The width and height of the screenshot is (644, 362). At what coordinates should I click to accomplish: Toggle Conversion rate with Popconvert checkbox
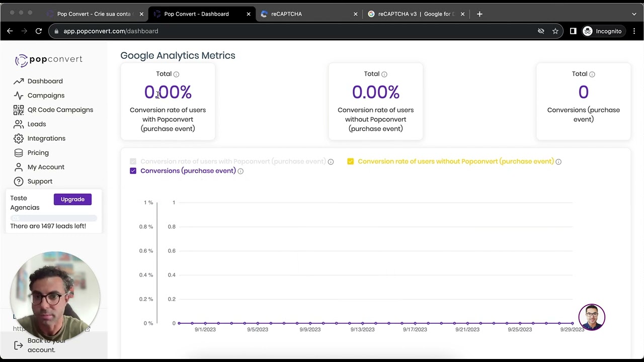pyautogui.click(x=133, y=161)
